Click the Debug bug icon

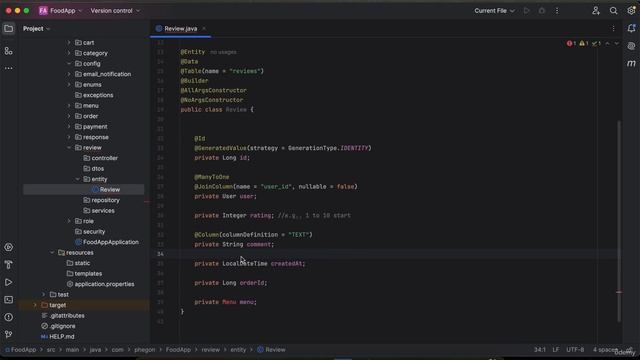click(542, 11)
